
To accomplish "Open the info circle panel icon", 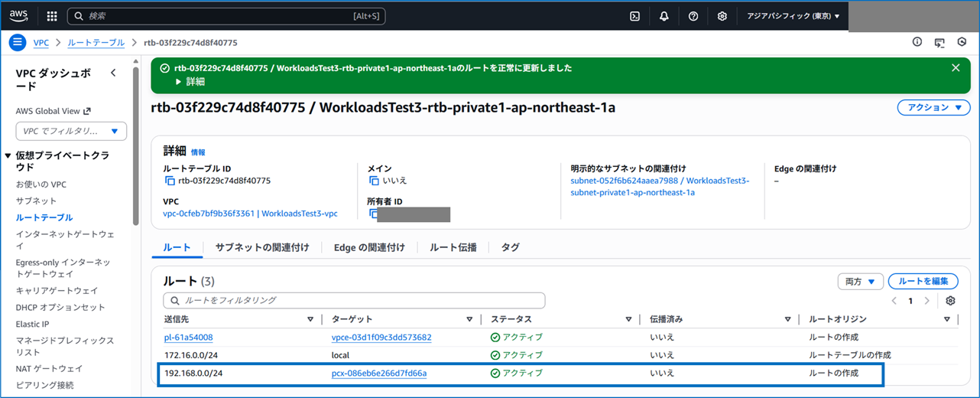I will point(917,42).
